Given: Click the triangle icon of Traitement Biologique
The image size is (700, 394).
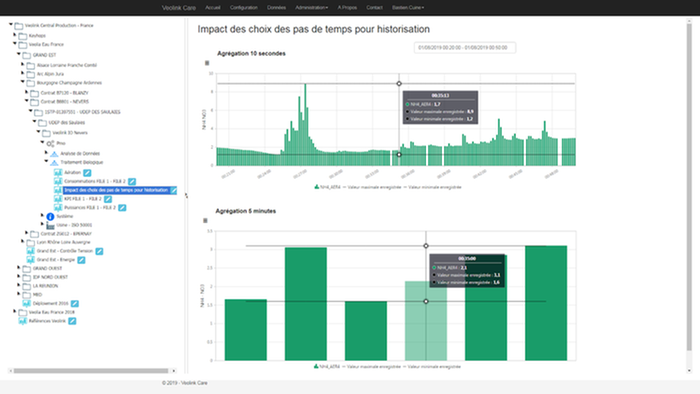Looking at the screenshot, I should pos(54,162).
